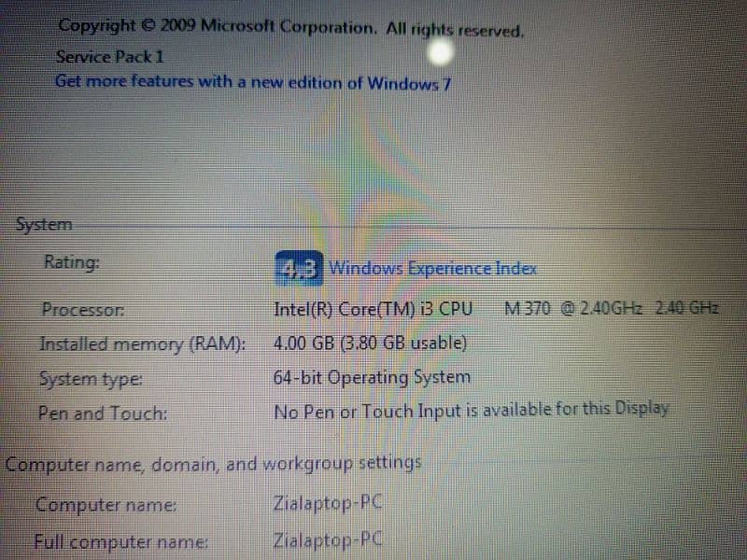The image size is (747, 560).
Task: Click the Processor label
Action: point(83,310)
